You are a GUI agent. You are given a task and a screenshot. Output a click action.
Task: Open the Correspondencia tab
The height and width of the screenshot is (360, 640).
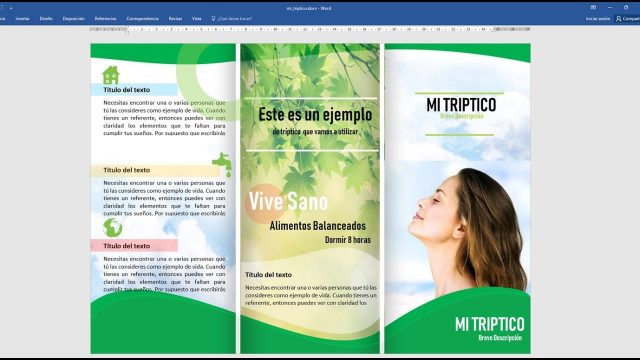(142, 19)
